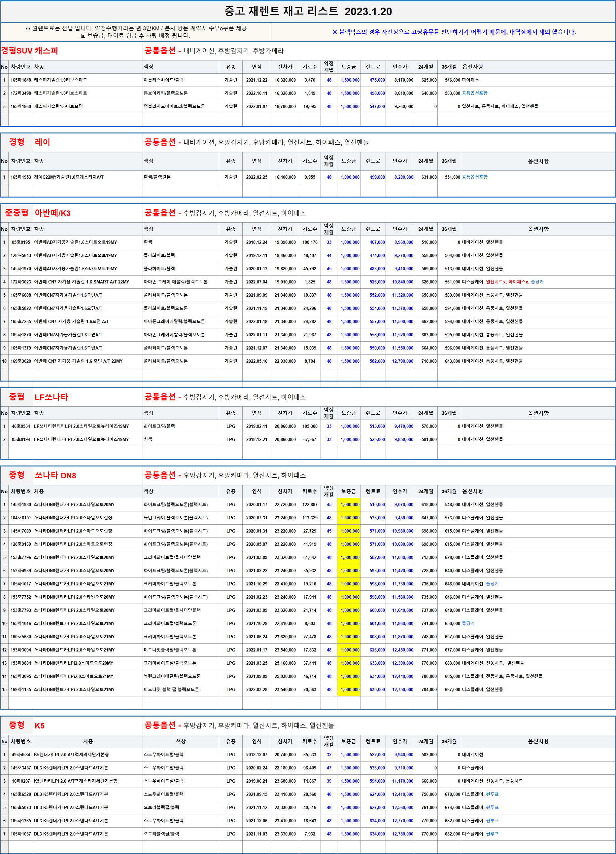The width and height of the screenshot is (616, 854).
Task: Select car number 05호0195 cell
Action: coord(21,242)
